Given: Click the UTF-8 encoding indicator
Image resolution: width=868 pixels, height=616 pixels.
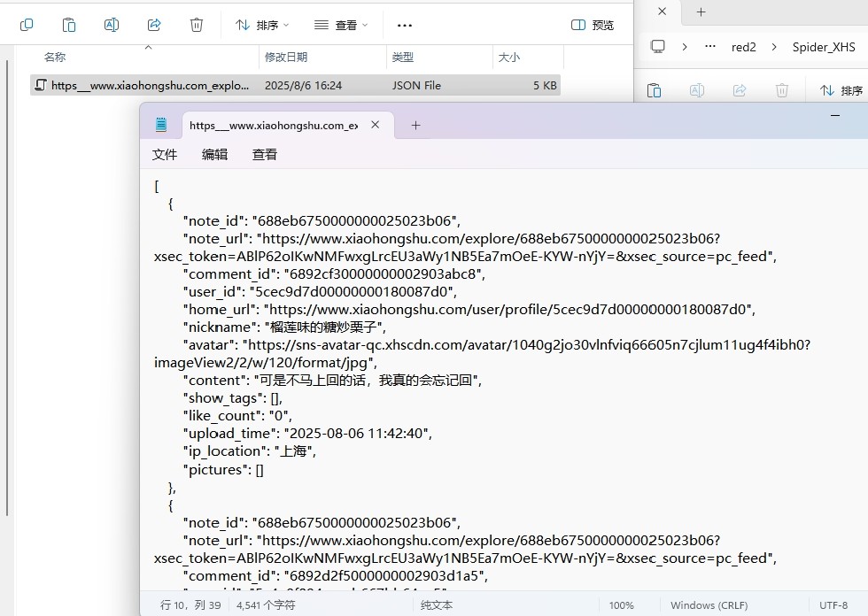Looking at the screenshot, I should point(833,605).
